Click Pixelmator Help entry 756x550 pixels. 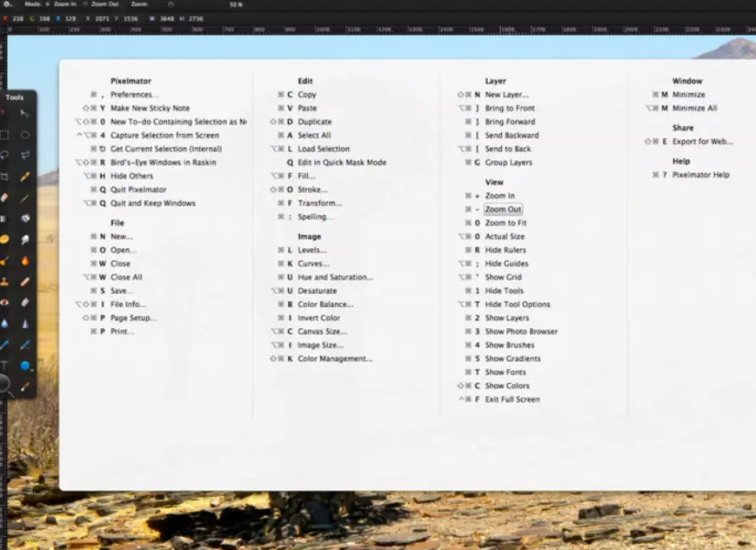pyautogui.click(x=701, y=175)
